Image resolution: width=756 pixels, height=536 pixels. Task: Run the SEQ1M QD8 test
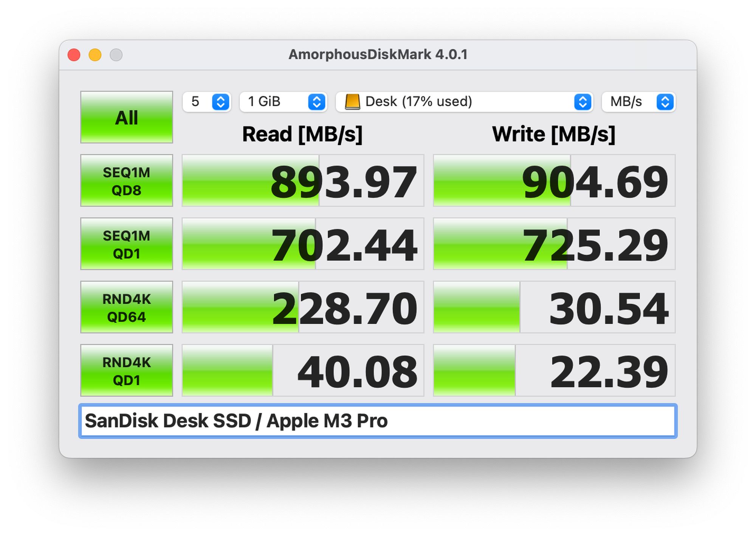[126, 181]
